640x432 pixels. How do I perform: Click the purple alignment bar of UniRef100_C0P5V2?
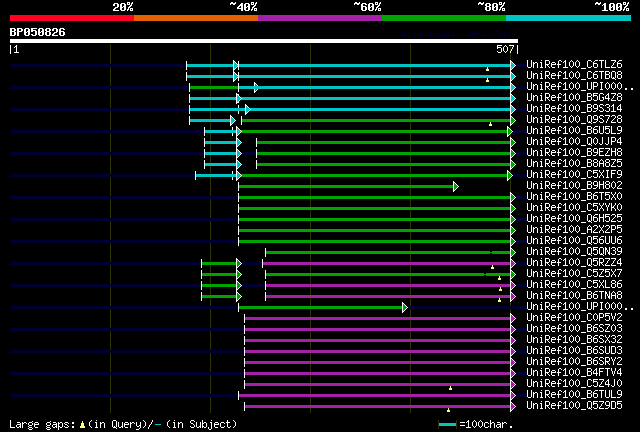[378, 318]
